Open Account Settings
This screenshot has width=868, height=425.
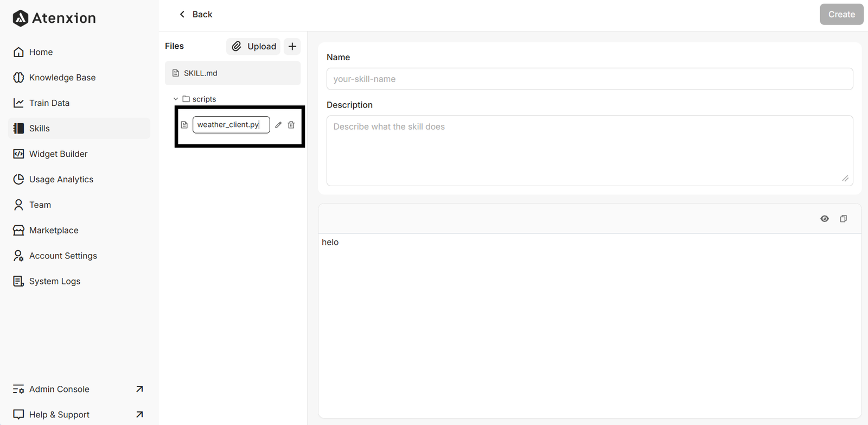(x=79, y=256)
